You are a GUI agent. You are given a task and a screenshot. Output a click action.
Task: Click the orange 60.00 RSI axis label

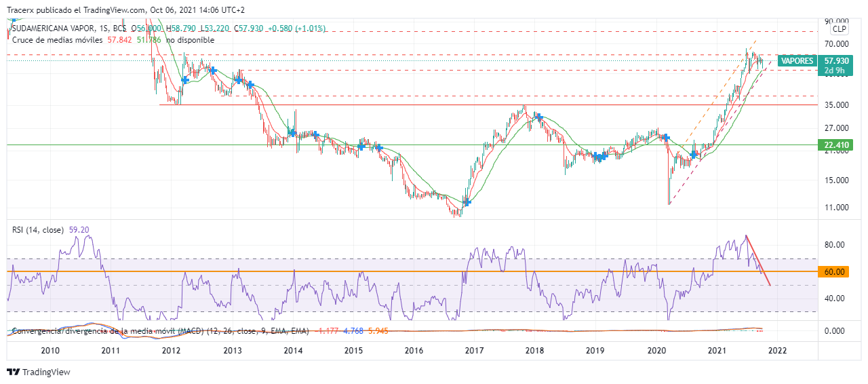[x=833, y=271]
